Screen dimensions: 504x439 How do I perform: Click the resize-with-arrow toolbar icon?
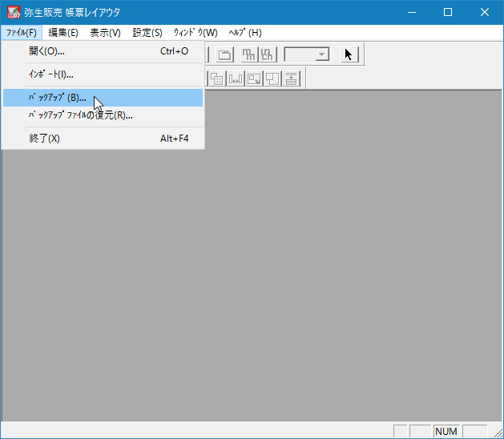click(254, 79)
